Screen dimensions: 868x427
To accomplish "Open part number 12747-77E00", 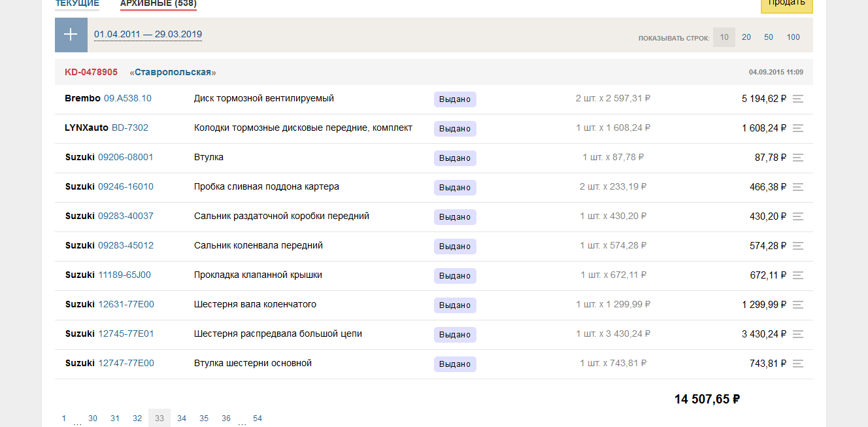I will click(126, 363).
